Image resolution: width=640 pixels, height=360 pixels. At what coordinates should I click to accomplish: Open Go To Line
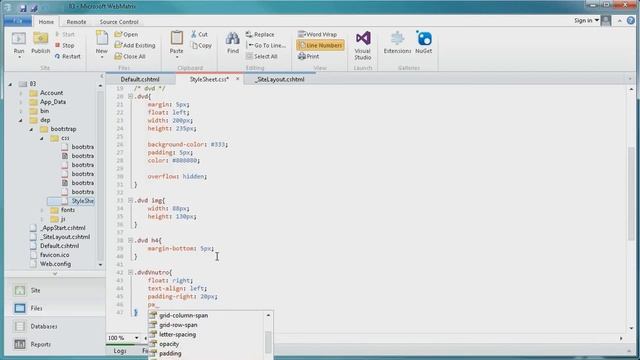[x=266, y=45]
